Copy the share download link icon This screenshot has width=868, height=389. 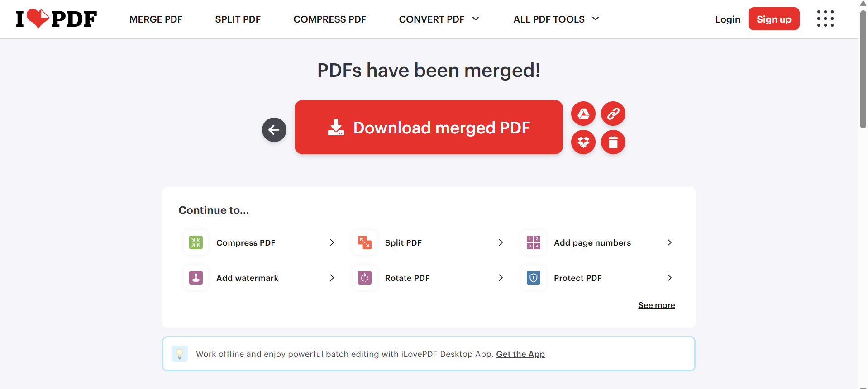coord(613,114)
